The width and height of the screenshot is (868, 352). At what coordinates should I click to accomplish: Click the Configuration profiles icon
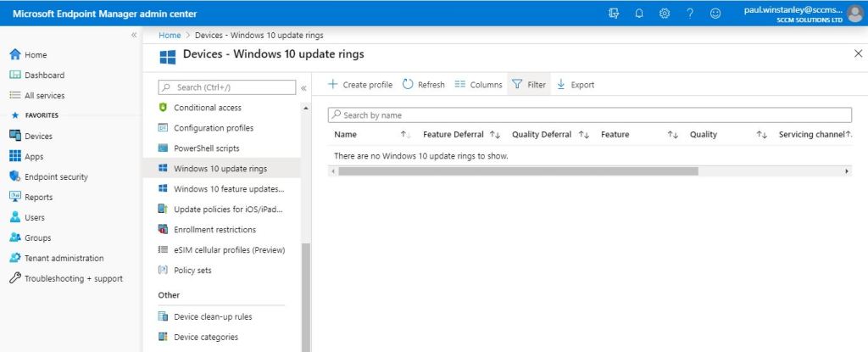click(163, 127)
